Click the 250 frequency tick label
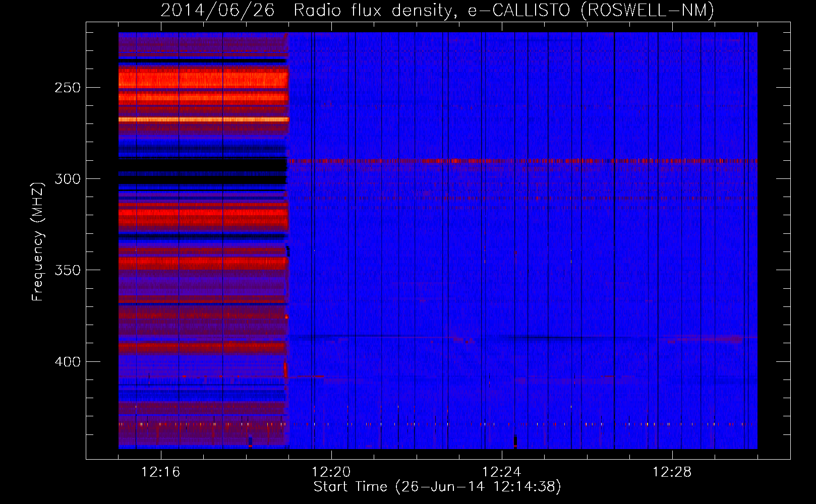Viewport: 816px width, 504px height. [68, 88]
